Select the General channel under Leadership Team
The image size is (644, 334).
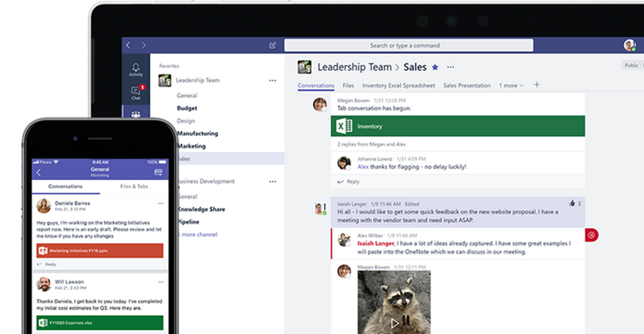coord(187,95)
